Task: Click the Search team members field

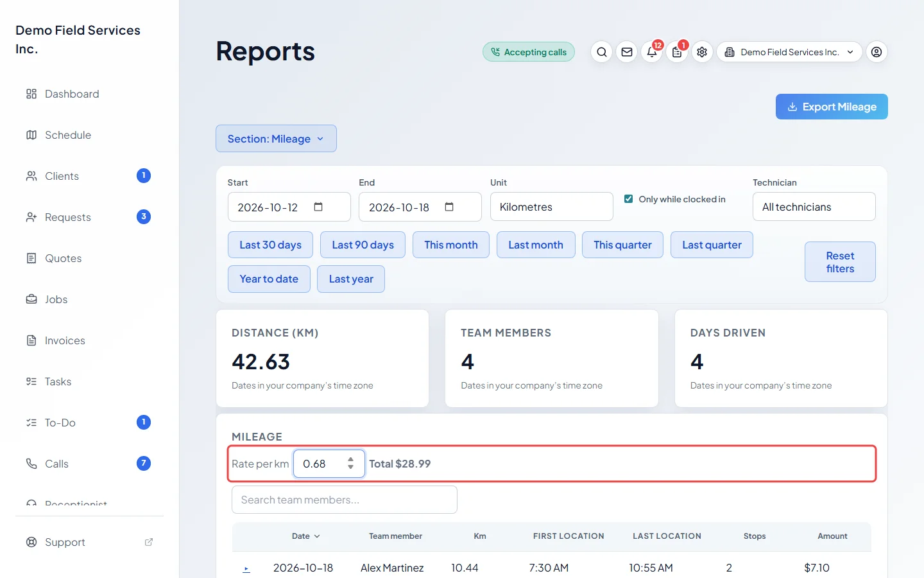Action: tap(345, 500)
